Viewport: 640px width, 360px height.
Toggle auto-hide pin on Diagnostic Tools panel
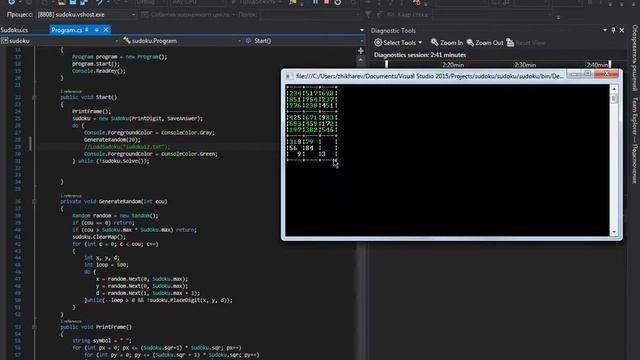pos(613,30)
